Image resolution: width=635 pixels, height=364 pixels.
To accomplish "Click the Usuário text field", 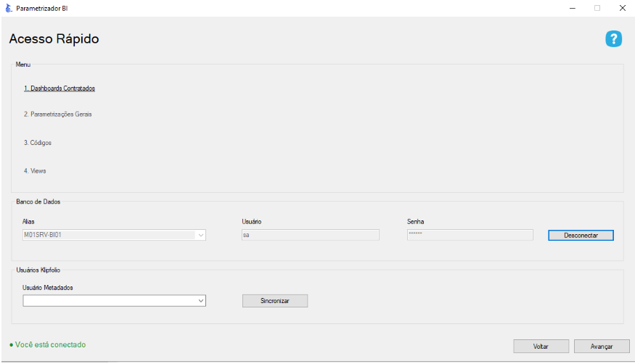I will [x=310, y=235].
